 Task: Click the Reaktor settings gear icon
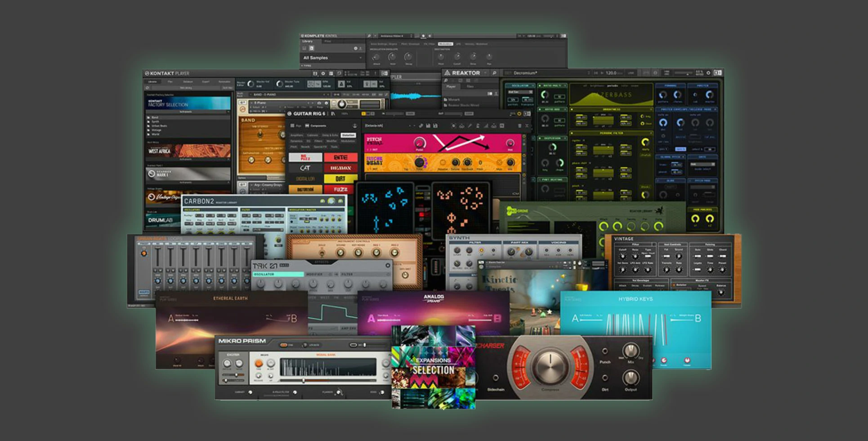(x=708, y=73)
